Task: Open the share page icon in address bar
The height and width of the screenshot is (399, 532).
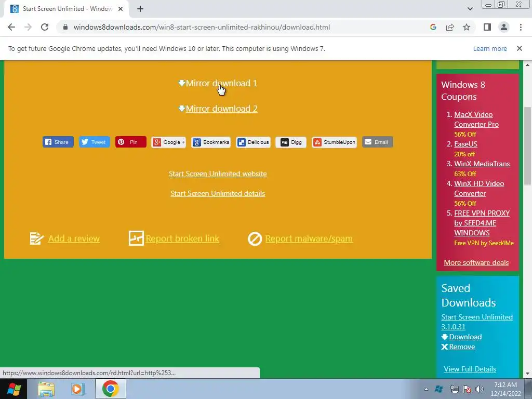Action: coord(450,27)
